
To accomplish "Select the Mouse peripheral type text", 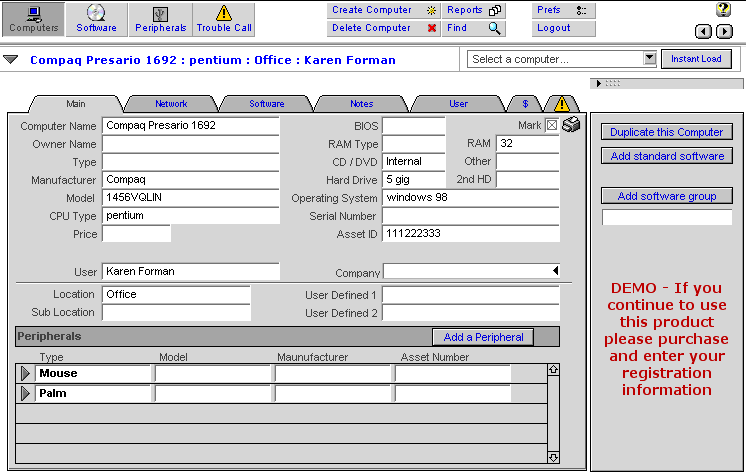I will tap(58, 373).
